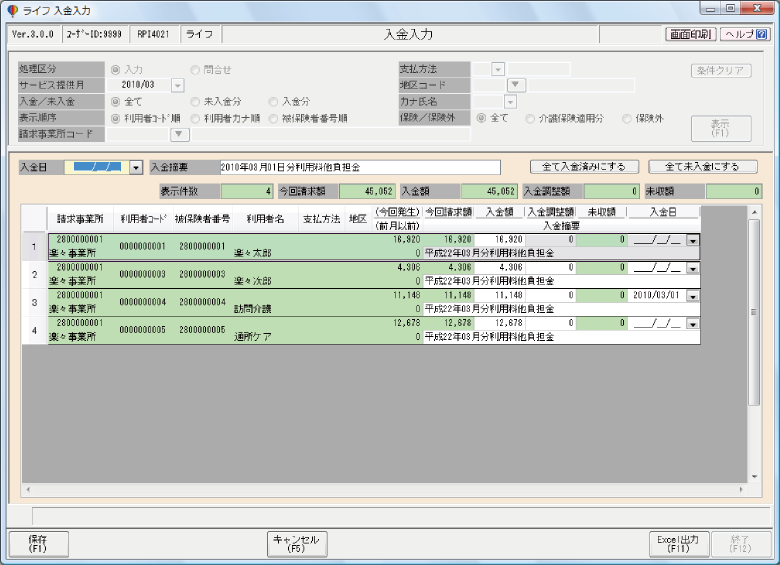Click 利用者コード column header
This screenshot has height=565, width=780.
(143, 219)
